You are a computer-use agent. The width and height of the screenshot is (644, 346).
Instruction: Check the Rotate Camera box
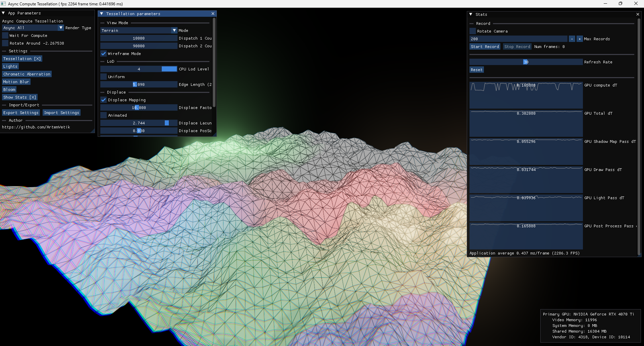(x=473, y=31)
